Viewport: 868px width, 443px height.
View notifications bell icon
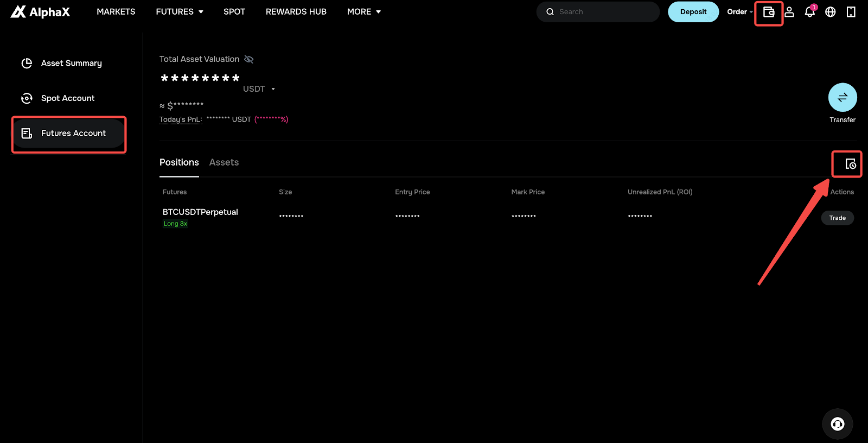point(810,11)
